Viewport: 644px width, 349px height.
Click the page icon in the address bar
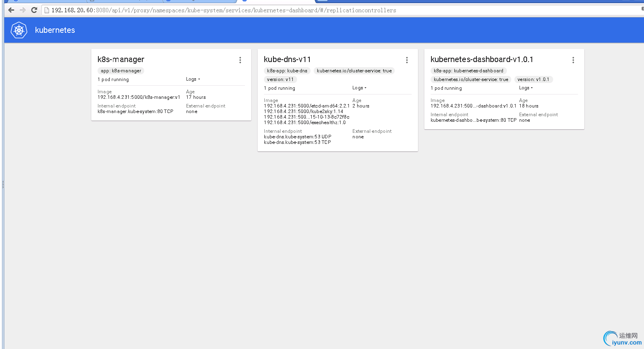(47, 10)
